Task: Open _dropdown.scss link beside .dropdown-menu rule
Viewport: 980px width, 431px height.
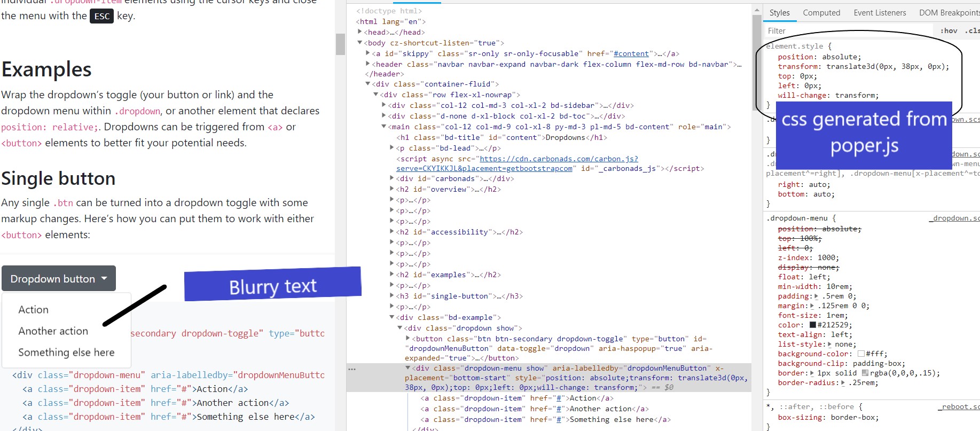Action: 955,218
